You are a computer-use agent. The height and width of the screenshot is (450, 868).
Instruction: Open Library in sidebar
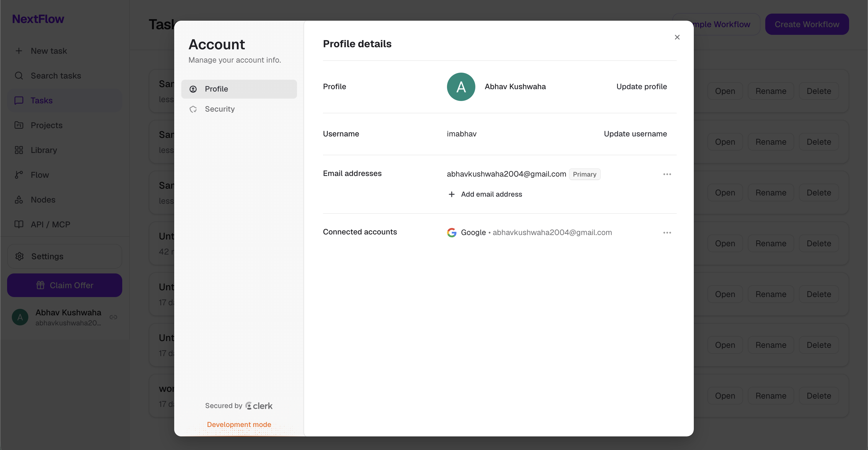coord(65,150)
